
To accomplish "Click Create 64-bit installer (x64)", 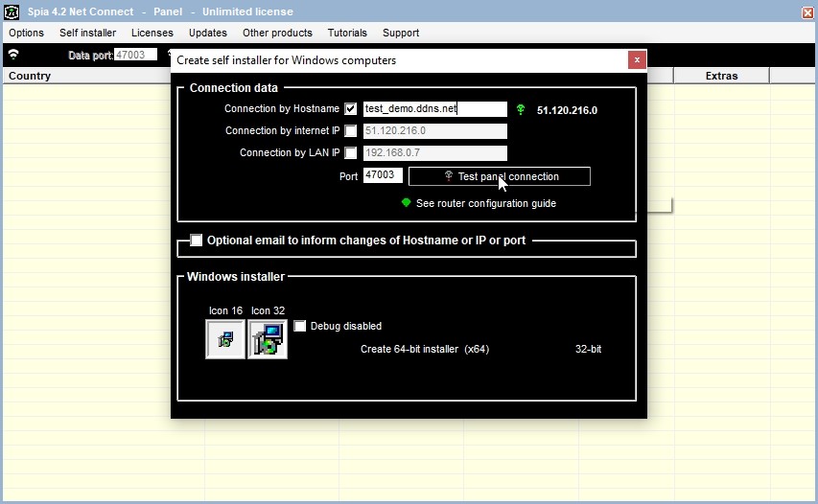I will tap(425, 349).
